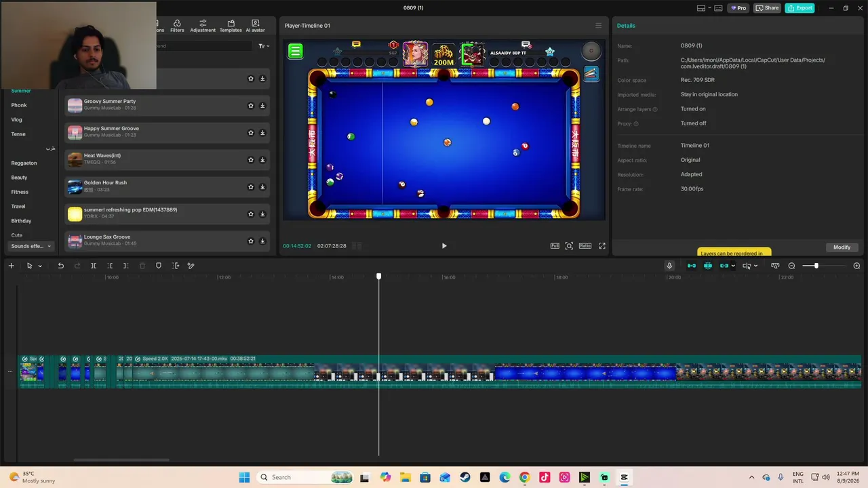Open Windows Start menu
Viewport: 868px width, 488px height.
click(244, 477)
